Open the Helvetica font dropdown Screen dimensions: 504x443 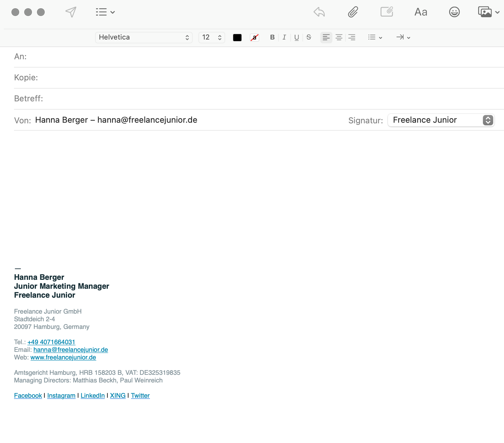pos(144,37)
